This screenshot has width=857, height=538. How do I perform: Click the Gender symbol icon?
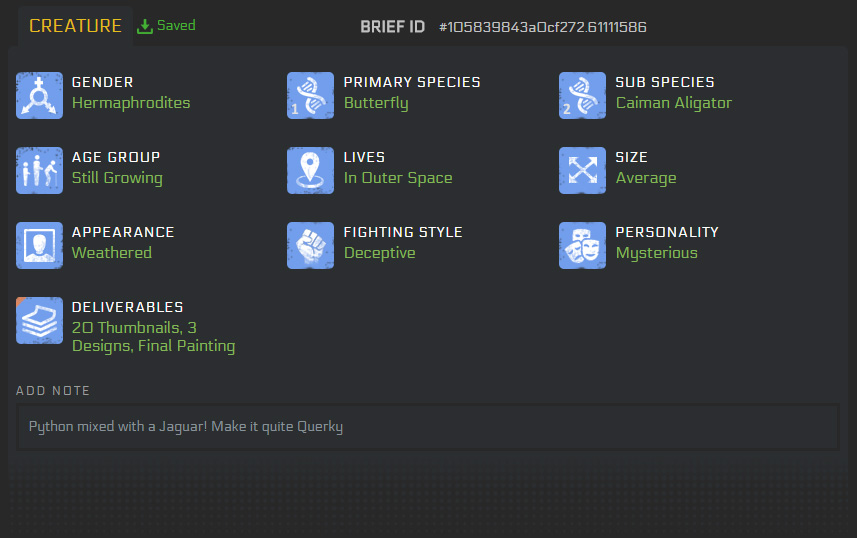tap(39, 96)
